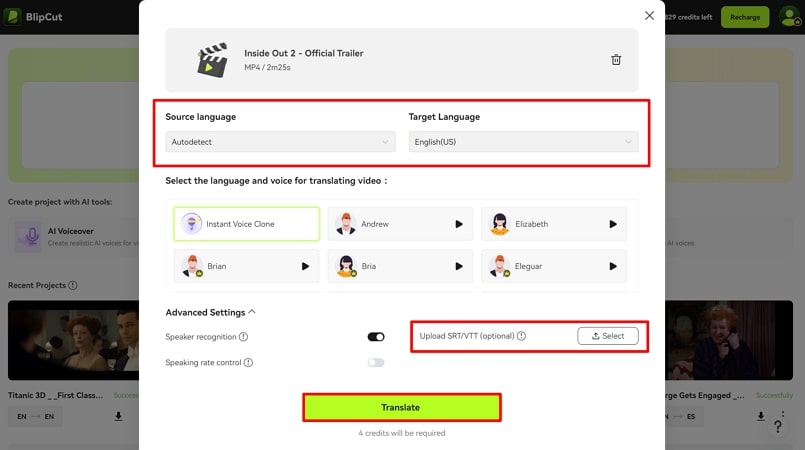Choose the Eleguar voice
The height and width of the screenshot is (450, 805).
point(554,266)
